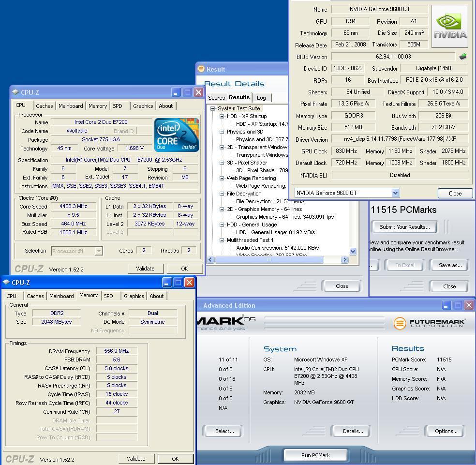
Task: Switch to Caches tab in upper CPU-Z
Action: (45, 106)
